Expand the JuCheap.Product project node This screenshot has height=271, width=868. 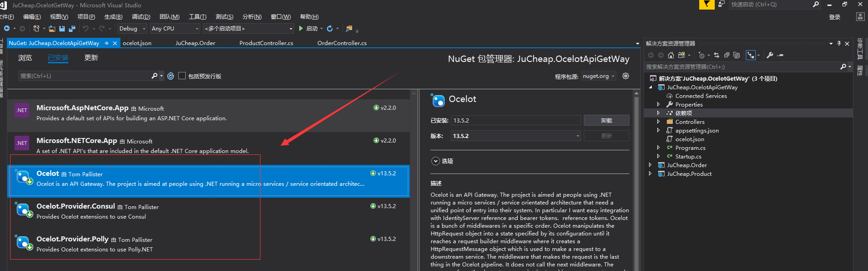pyautogui.click(x=650, y=174)
